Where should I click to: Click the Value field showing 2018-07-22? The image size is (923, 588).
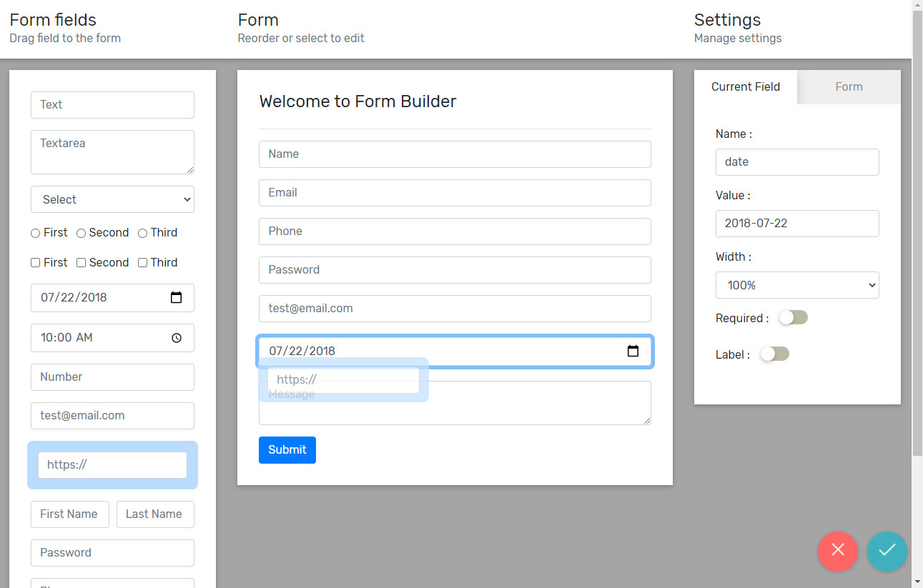pos(796,224)
